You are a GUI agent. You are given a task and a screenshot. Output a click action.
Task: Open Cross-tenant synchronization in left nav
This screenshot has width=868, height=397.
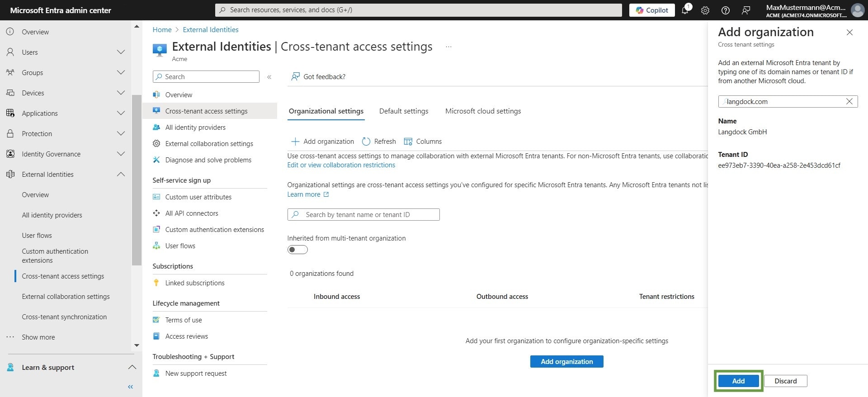click(64, 317)
